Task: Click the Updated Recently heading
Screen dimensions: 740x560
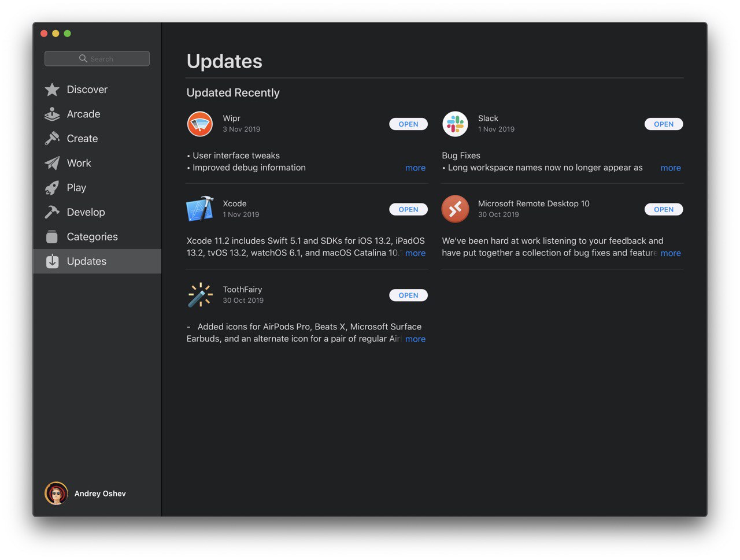Action: click(233, 92)
